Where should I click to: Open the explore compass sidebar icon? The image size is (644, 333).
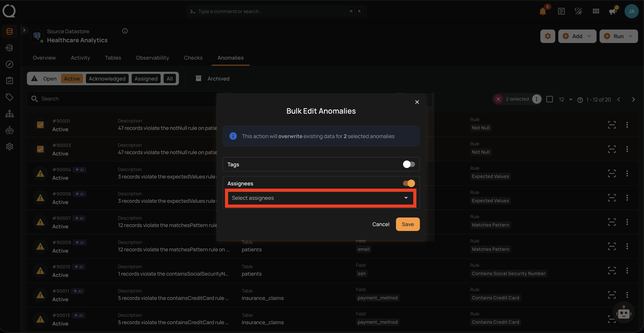point(10,64)
